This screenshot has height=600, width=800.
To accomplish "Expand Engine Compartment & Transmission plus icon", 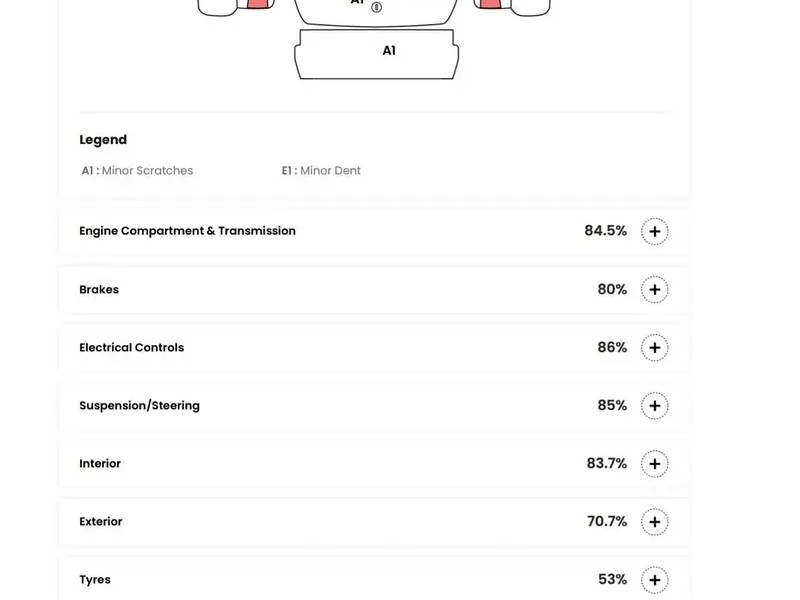I will point(654,231).
